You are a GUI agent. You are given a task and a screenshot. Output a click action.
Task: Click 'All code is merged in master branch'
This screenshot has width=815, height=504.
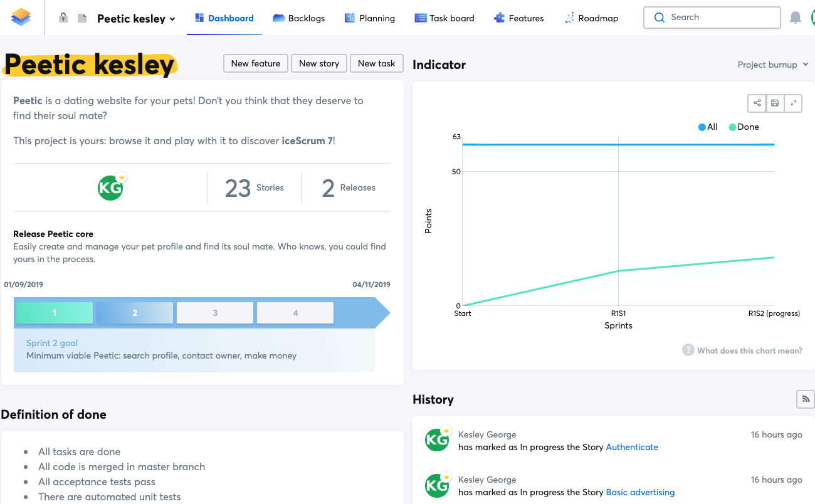(x=122, y=466)
